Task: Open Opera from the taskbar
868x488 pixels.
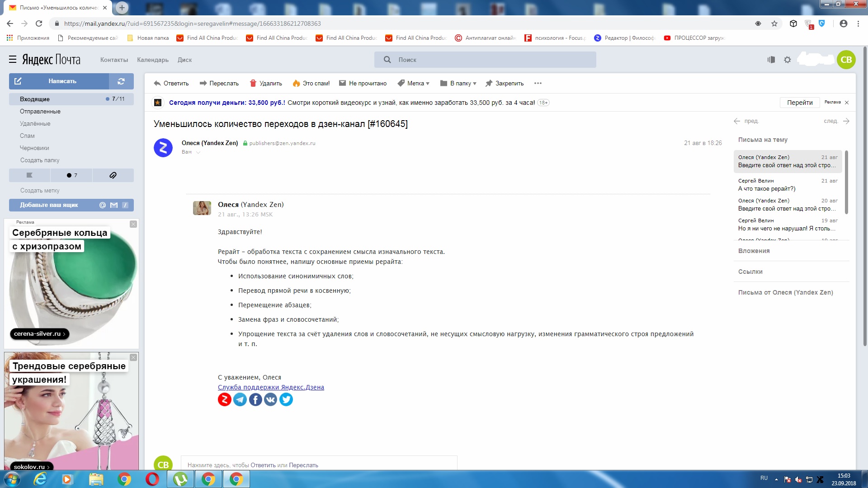Action: point(152,479)
